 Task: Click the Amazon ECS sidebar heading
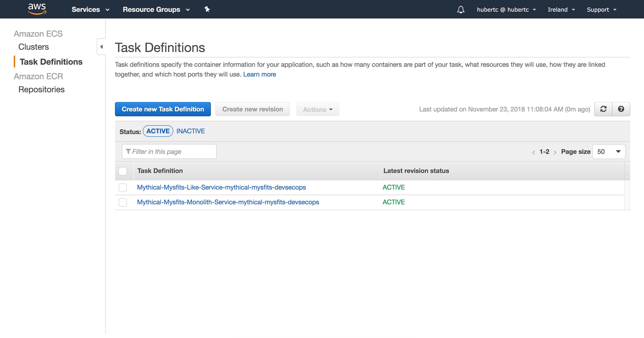point(38,34)
